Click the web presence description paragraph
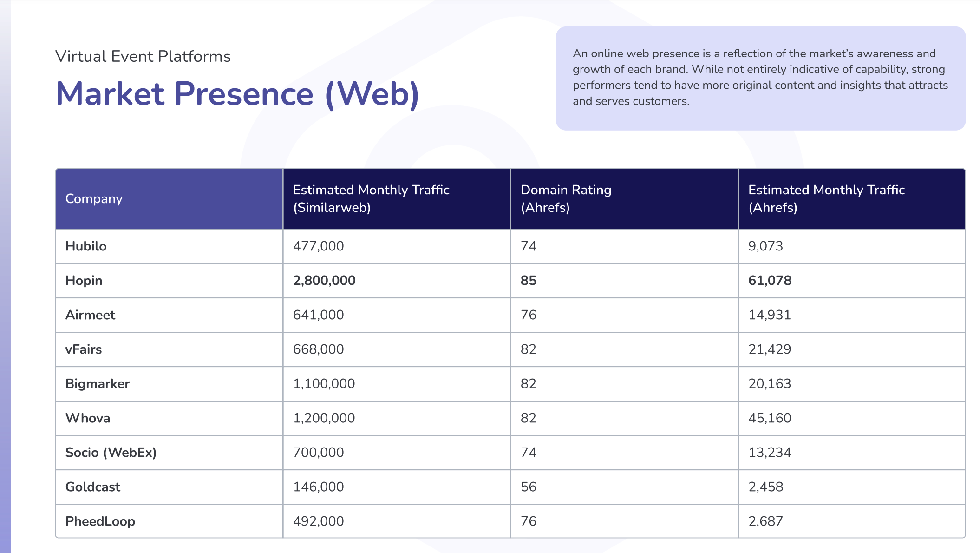This screenshot has height=553, width=980. click(760, 77)
